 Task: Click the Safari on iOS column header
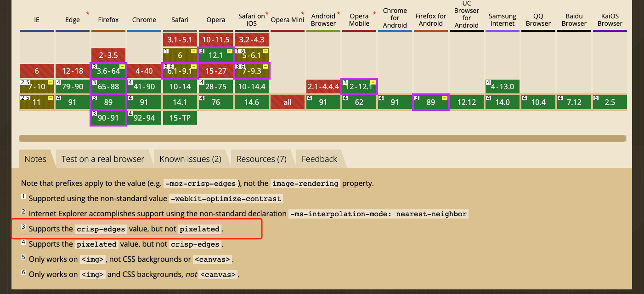click(x=252, y=20)
